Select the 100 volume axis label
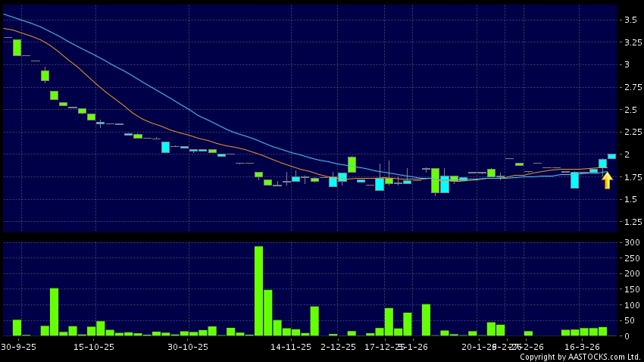644x362 pixels. (627, 305)
